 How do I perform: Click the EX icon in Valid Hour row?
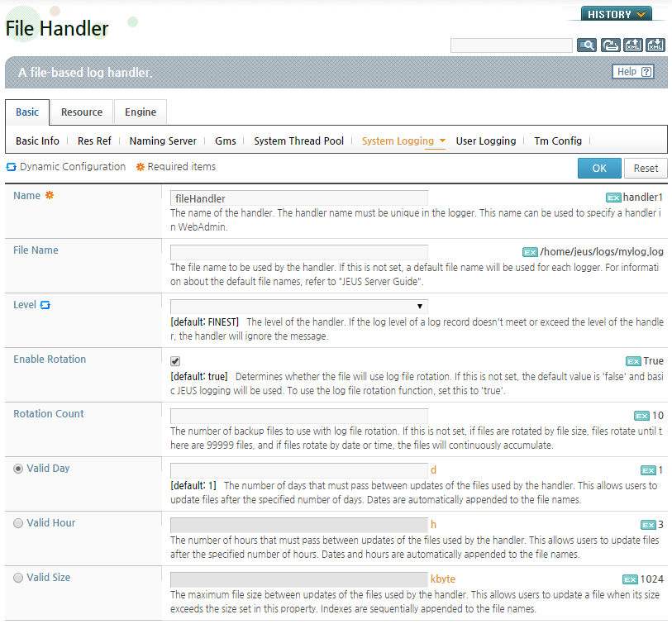pos(648,525)
